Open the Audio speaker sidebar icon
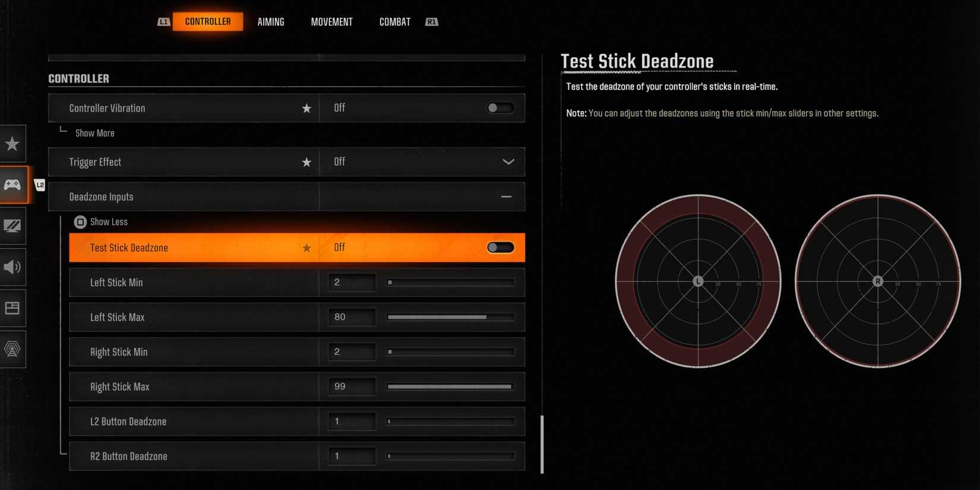The image size is (980, 490). click(12, 267)
